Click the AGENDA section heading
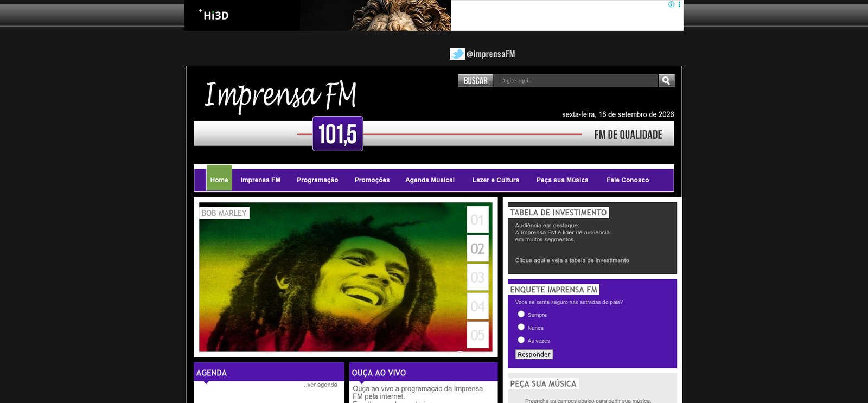Screen dimensions: 868x403 click(x=212, y=373)
